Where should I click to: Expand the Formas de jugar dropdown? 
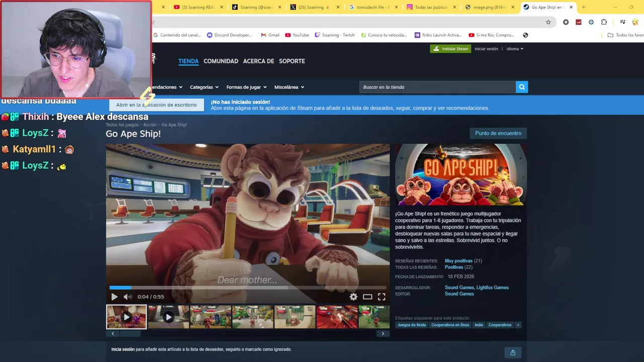pos(247,87)
